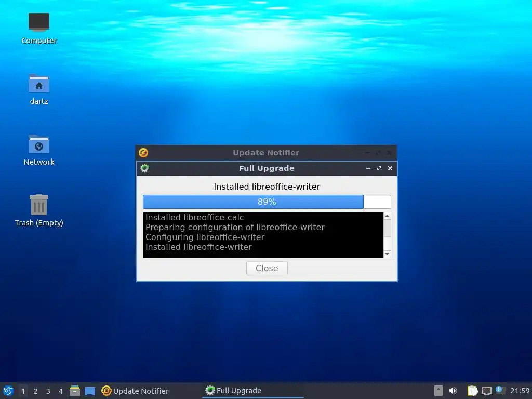532x399 pixels.
Task: Click the log scrollbar thumb
Action: [387, 228]
